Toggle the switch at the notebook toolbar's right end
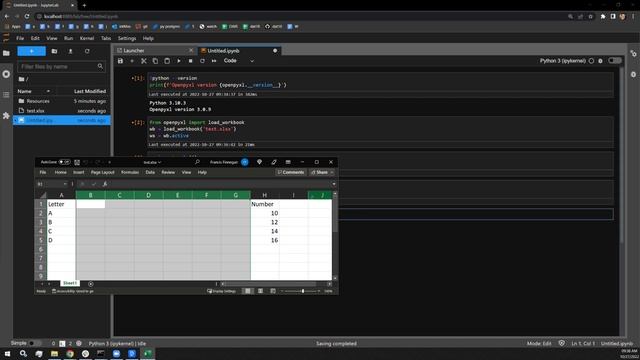This screenshot has width=640, height=360. [x=615, y=60]
